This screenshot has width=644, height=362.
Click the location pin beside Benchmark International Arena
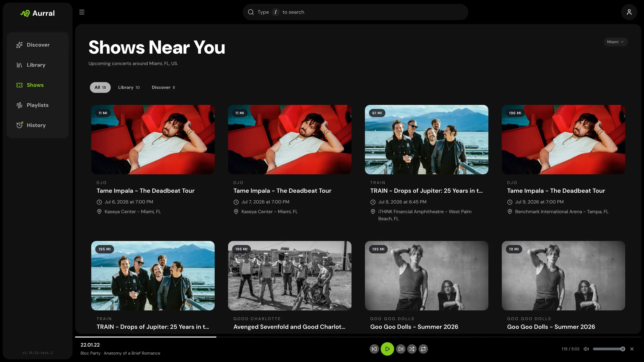coord(510,212)
